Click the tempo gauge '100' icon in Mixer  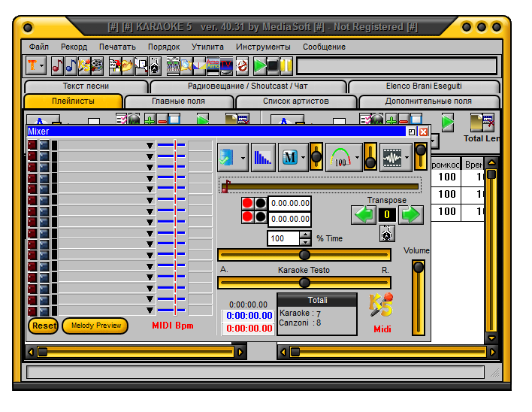[x=340, y=157]
